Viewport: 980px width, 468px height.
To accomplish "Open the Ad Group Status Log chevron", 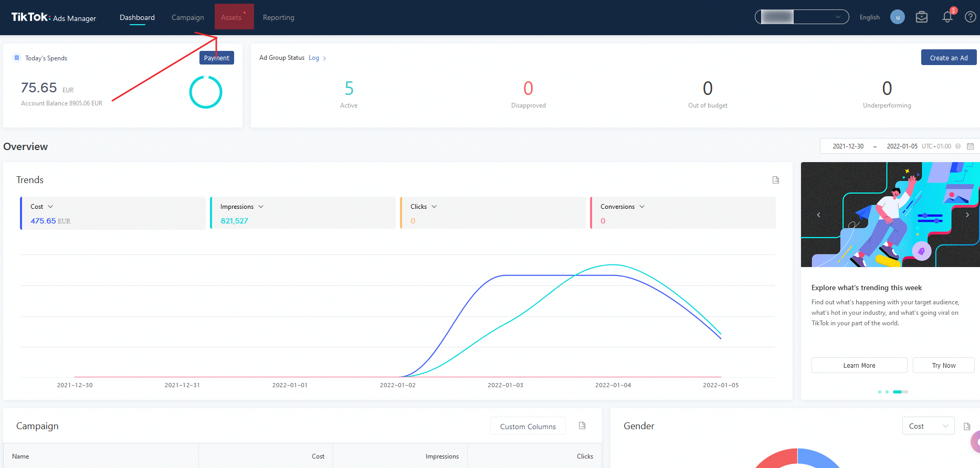I will [324, 58].
